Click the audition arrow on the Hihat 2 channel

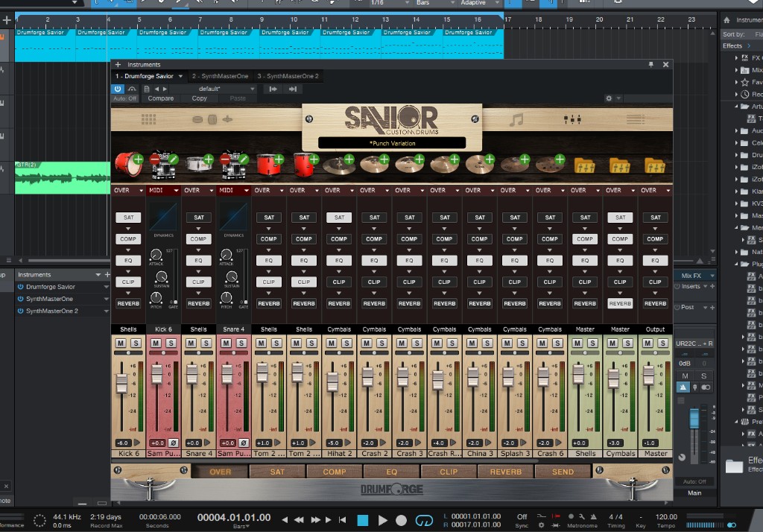coord(347,443)
